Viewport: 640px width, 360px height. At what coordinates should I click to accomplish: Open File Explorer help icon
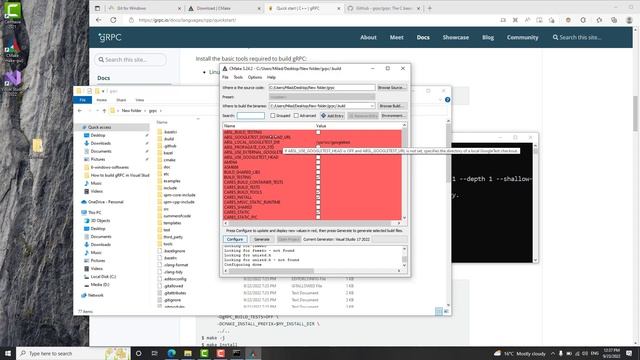click(x=447, y=100)
